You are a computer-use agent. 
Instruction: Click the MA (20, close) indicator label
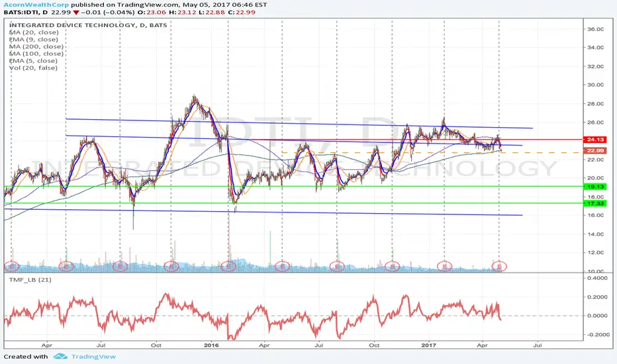[x=34, y=32]
